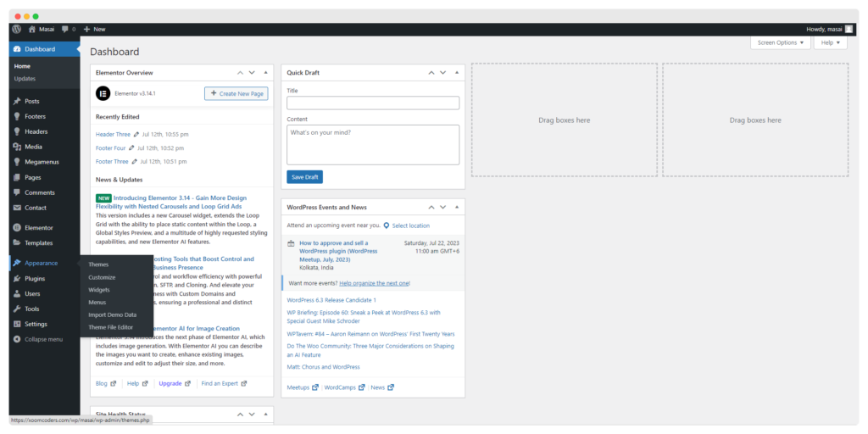Click the Headers icon in sidebar
Screen dimensions: 868x434
click(17, 131)
